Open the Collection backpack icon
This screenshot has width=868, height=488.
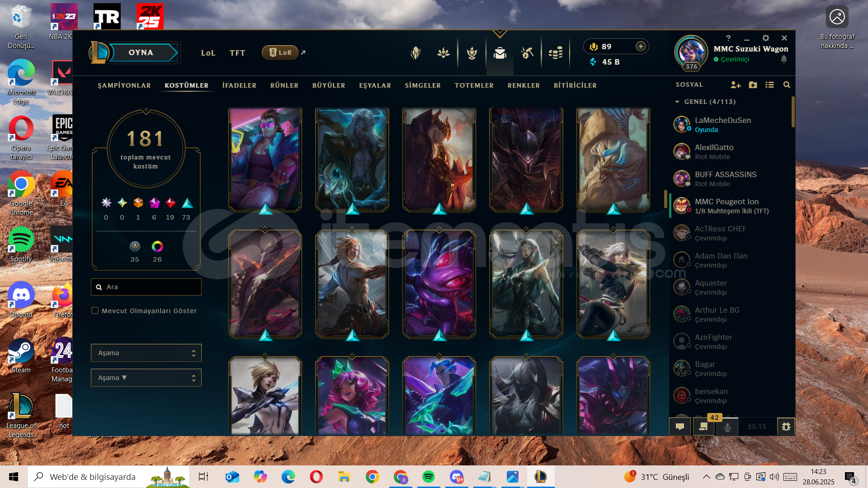(500, 53)
